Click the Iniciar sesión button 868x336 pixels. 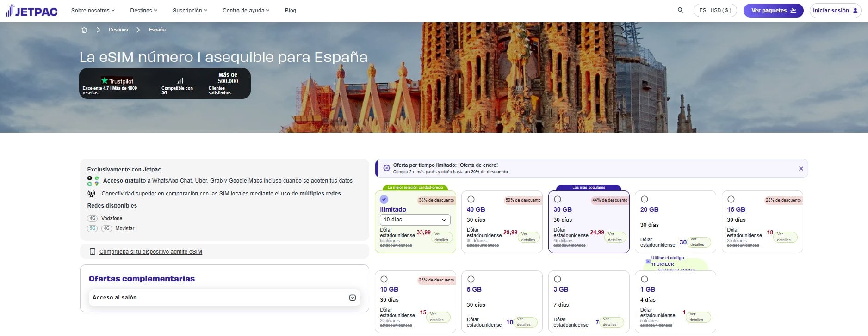point(835,11)
